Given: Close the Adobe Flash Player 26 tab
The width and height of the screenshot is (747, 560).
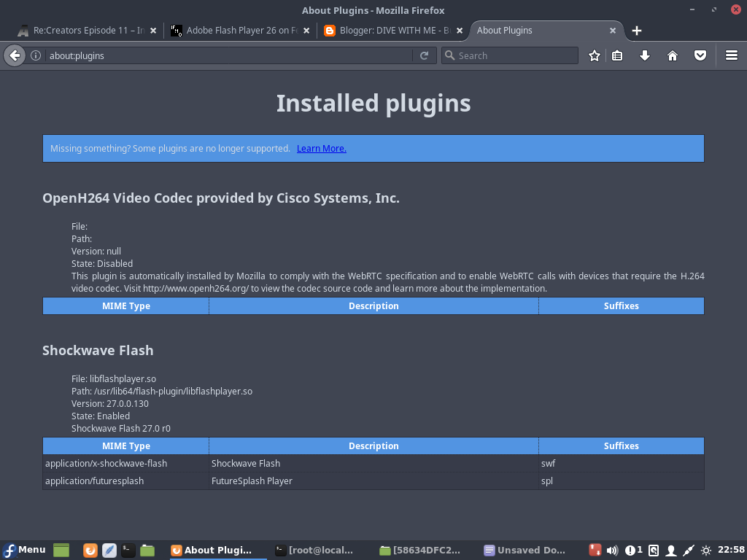Looking at the screenshot, I should [306, 31].
